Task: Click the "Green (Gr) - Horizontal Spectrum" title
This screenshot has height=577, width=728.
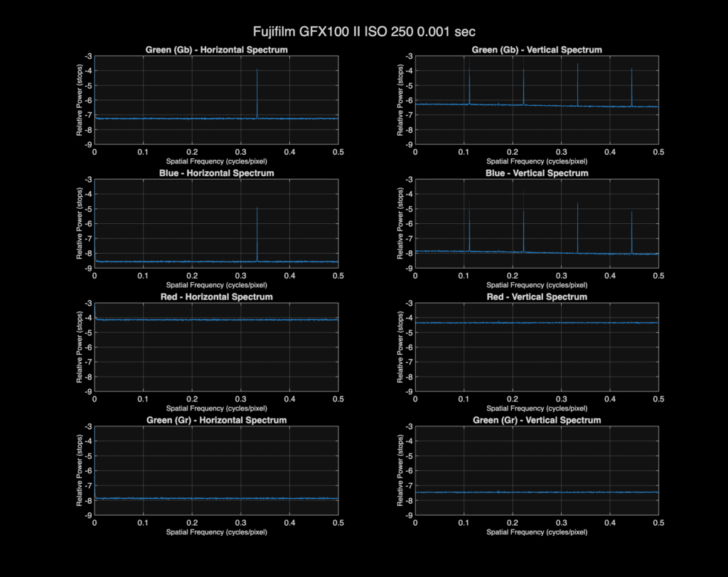Action: coord(216,420)
